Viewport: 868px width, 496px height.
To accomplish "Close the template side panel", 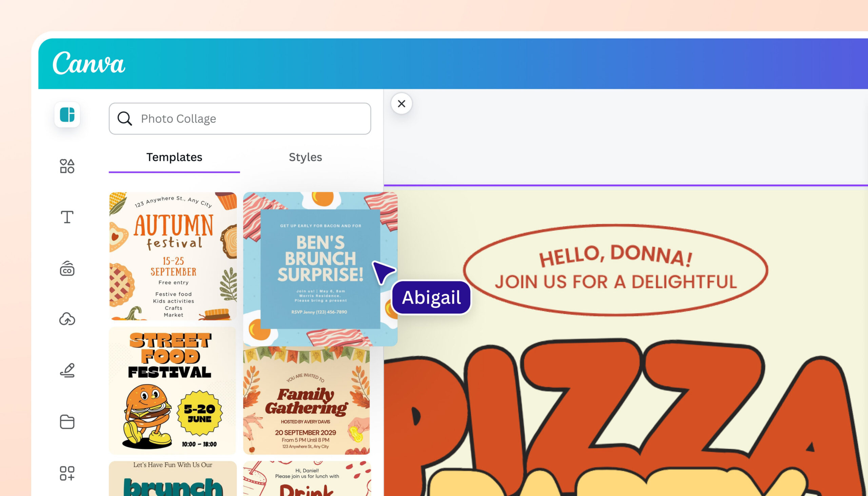I will coord(401,103).
